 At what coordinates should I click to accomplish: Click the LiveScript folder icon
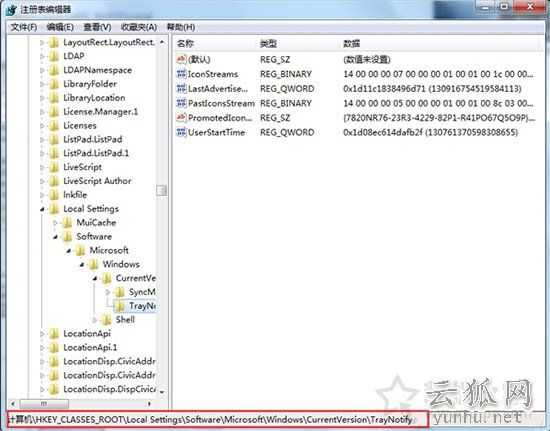pyautogui.click(x=54, y=167)
